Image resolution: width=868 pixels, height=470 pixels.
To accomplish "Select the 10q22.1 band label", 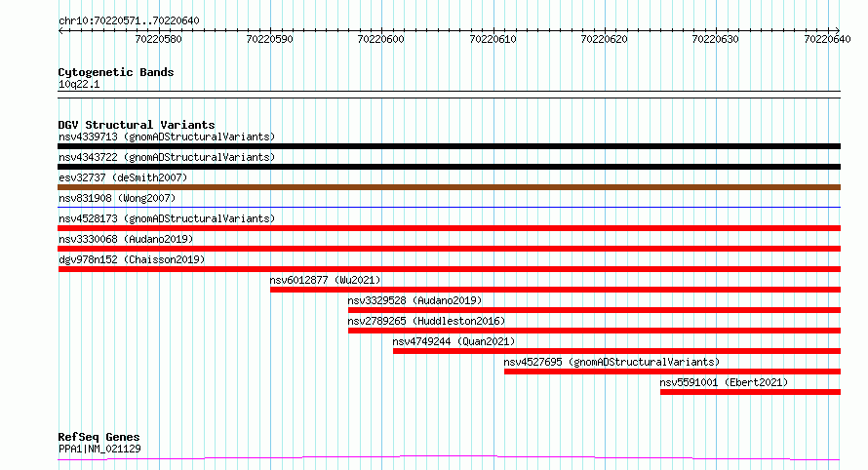I will 79,84.
